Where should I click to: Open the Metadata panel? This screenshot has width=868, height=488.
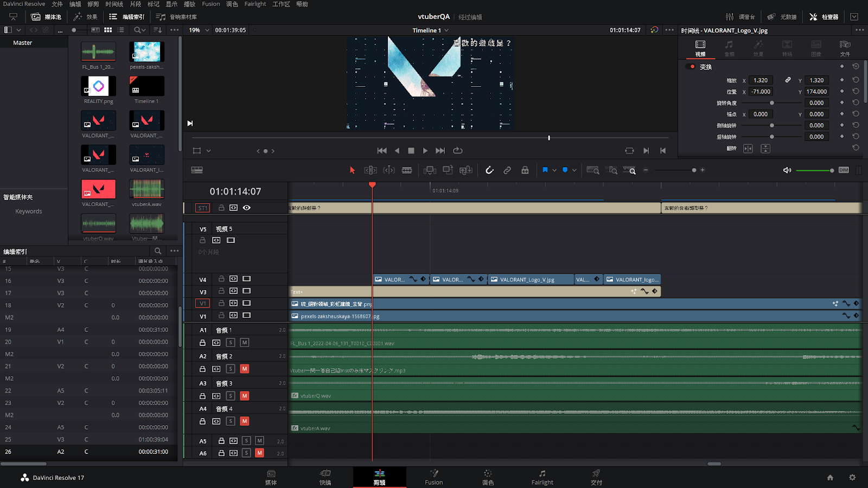[x=782, y=17]
